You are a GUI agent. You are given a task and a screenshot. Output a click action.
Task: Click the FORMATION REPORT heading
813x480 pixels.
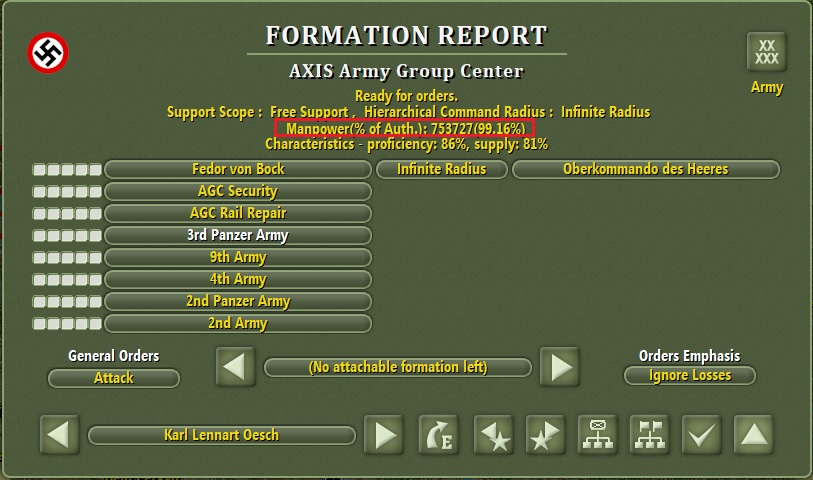406,35
